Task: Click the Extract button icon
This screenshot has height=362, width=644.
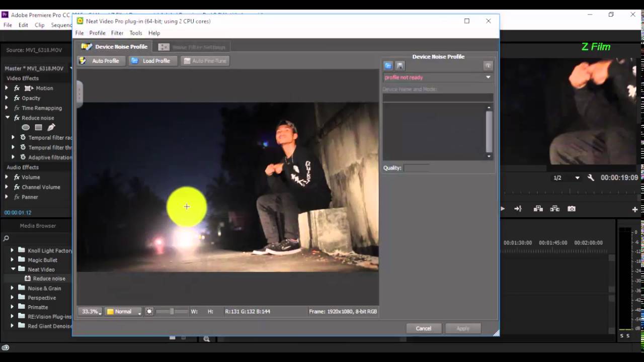Action: [555, 209]
